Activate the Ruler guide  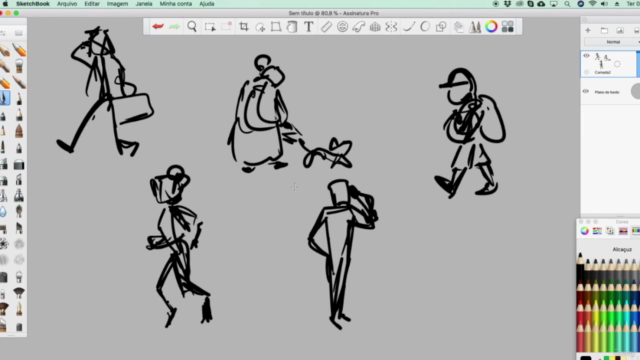click(x=326, y=27)
